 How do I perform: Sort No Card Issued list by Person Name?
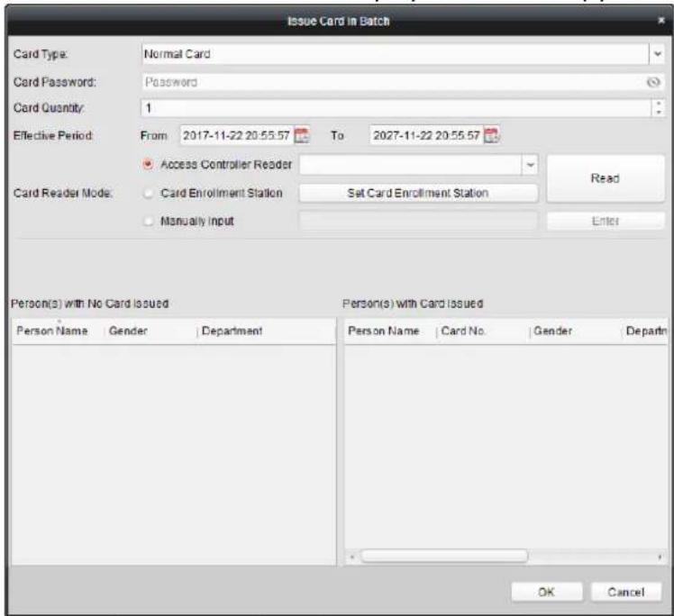coord(58,331)
